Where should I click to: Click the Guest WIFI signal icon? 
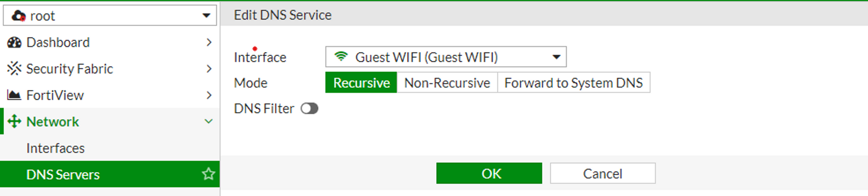(341, 56)
